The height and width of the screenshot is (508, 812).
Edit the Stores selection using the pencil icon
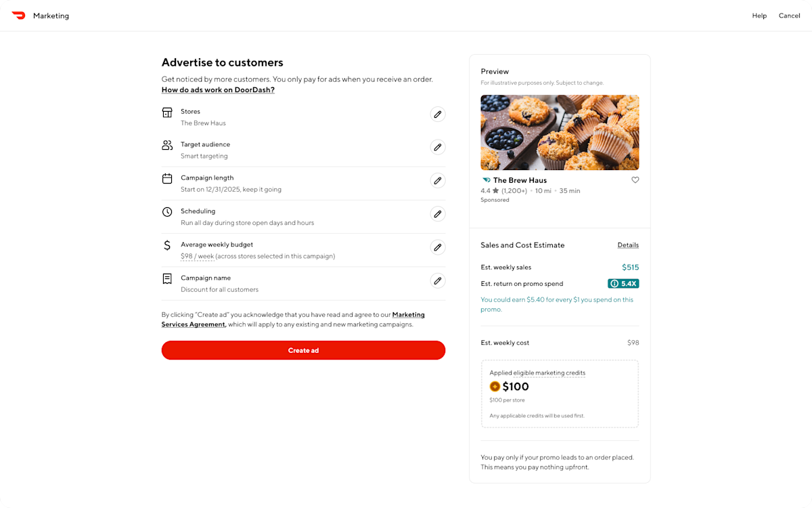(438, 114)
